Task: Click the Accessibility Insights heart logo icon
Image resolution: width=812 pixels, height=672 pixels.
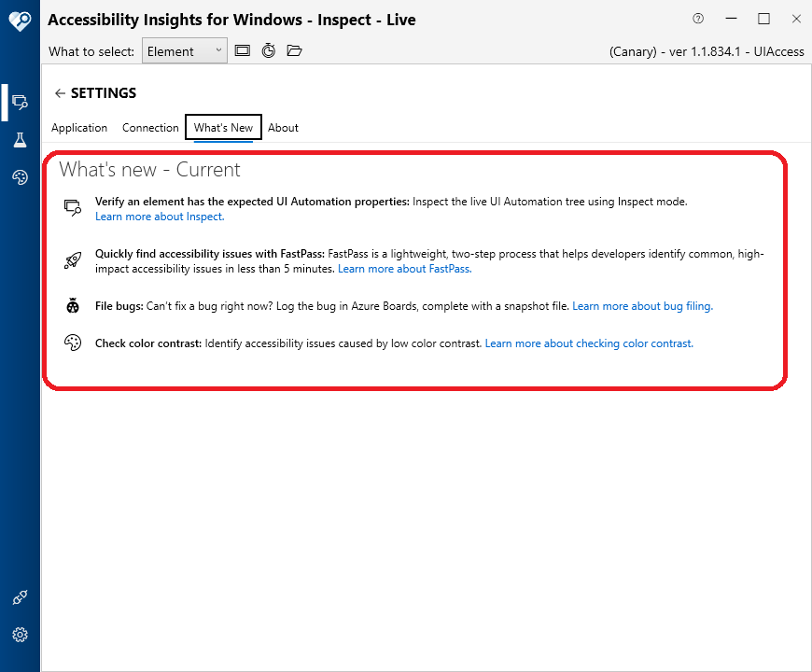Action: tap(20, 21)
